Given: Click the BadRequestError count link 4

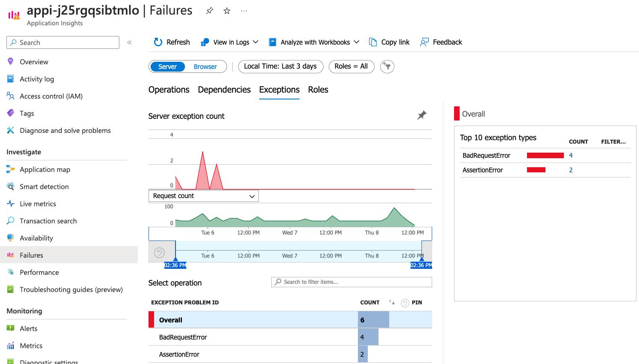Looking at the screenshot, I should click(x=571, y=155).
